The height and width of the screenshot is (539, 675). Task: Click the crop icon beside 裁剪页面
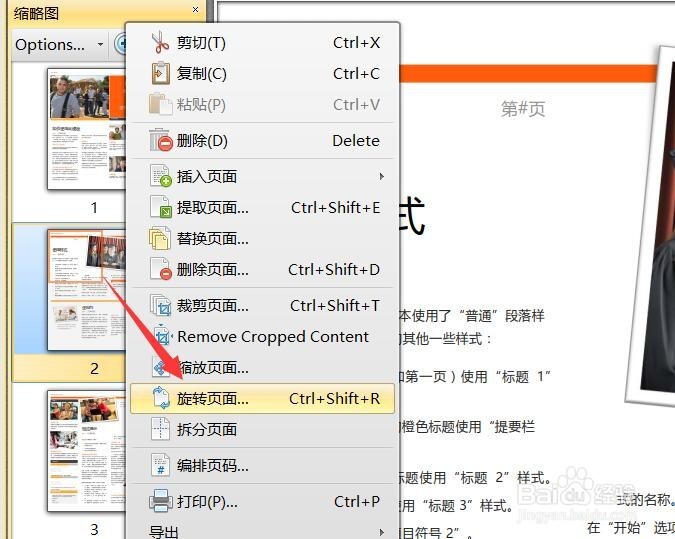[x=161, y=305]
